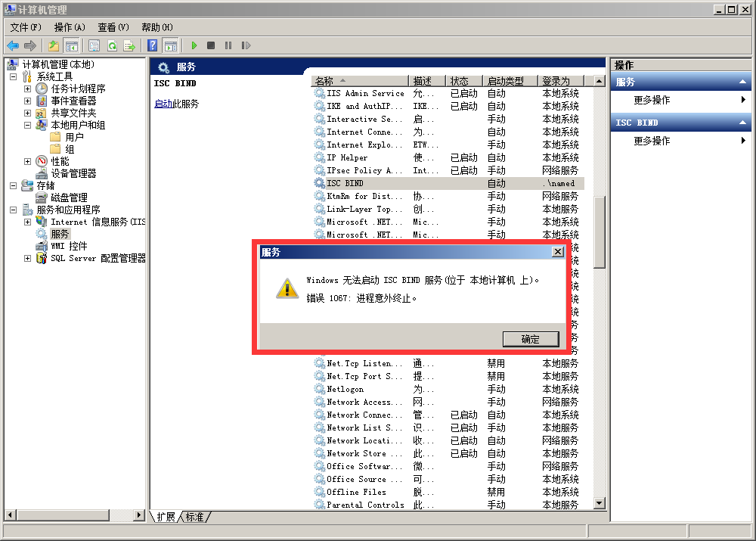The width and height of the screenshot is (756, 541).
Task: Collapse the 本地用户和组 node
Action: pos(27,125)
